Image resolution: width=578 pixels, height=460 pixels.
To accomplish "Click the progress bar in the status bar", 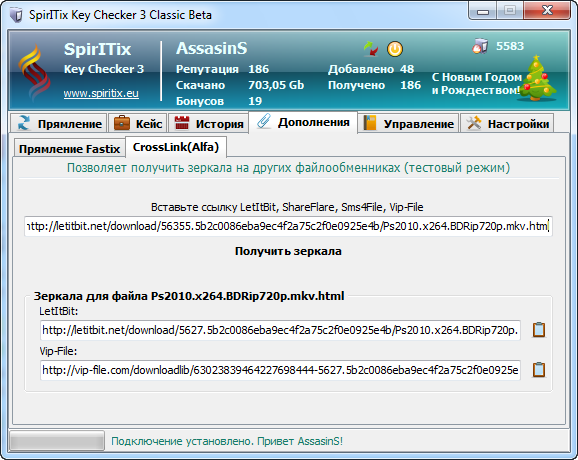I will pos(57,441).
